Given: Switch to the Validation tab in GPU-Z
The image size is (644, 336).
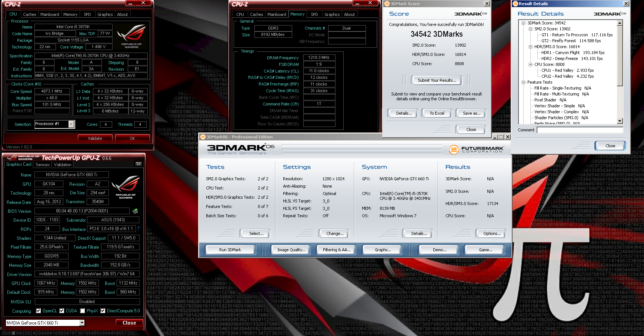Looking at the screenshot, I should pyautogui.click(x=63, y=165).
